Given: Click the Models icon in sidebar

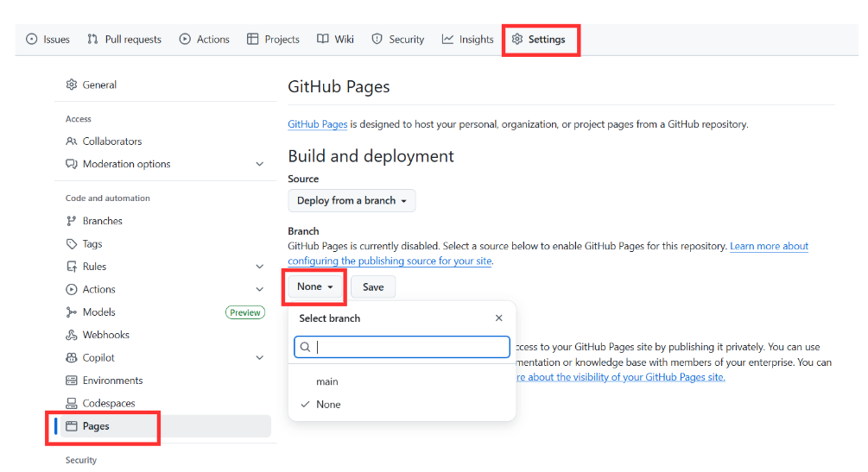Looking at the screenshot, I should [x=72, y=312].
